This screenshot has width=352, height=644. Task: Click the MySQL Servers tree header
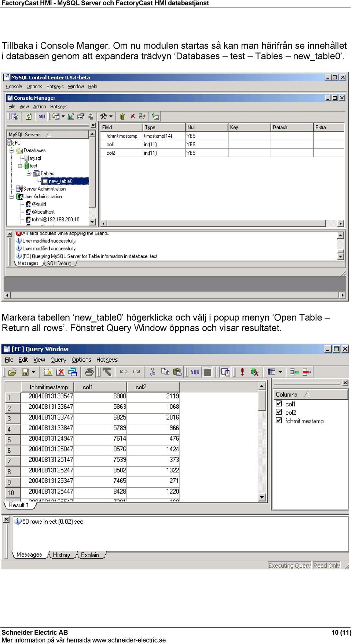coord(48,135)
